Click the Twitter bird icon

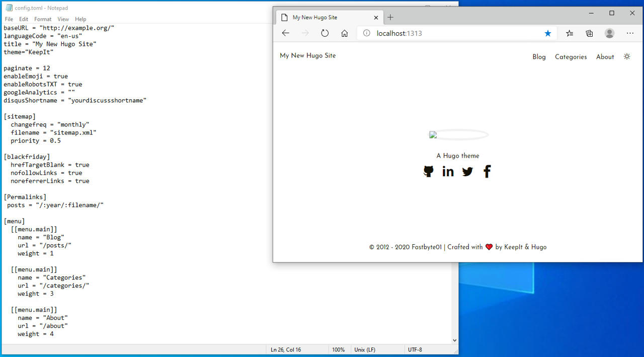click(467, 172)
